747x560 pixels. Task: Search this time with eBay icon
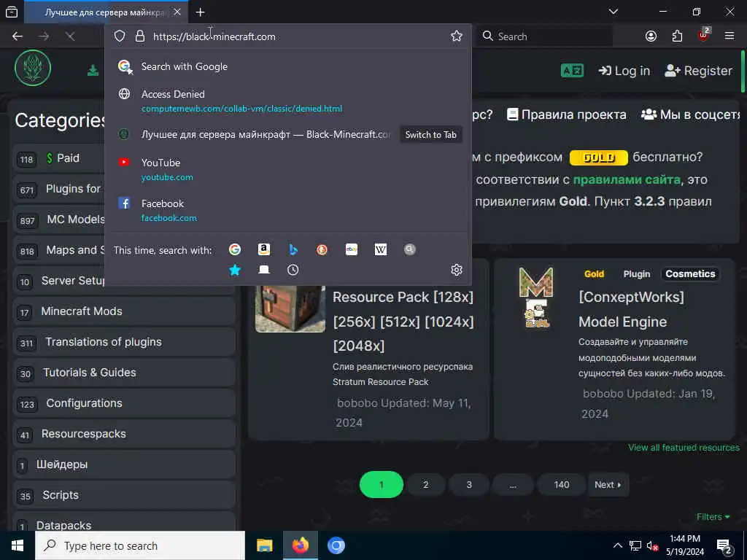pyautogui.click(x=352, y=249)
